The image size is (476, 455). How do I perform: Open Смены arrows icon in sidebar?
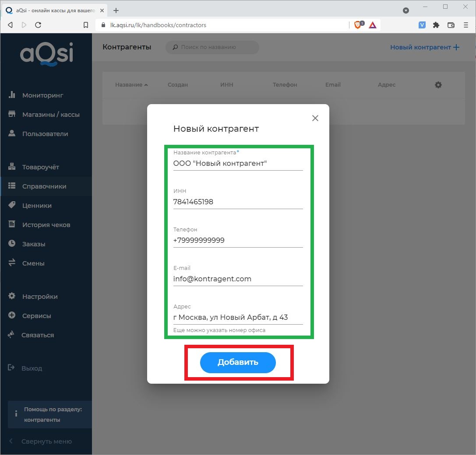[12, 263]
